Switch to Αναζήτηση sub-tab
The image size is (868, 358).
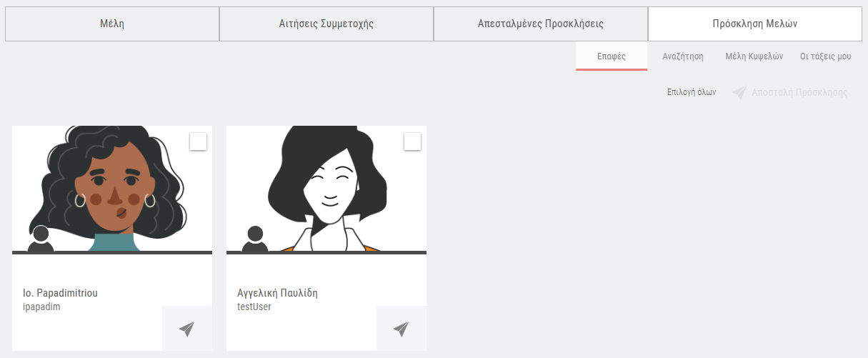pos(683,56)
